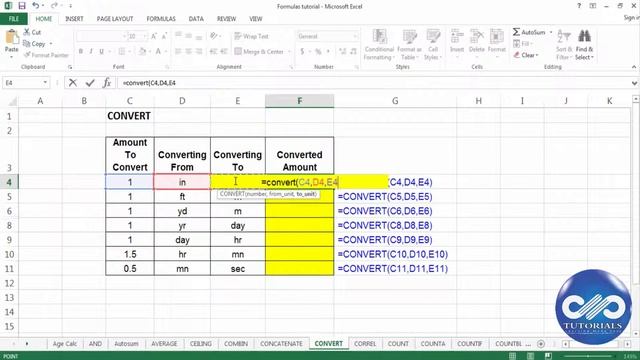
Task: Open the General number format dropdown
Action: click(x=355, y=36)
